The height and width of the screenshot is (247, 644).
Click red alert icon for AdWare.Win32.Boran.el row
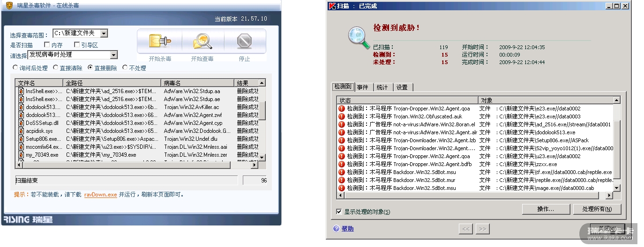click(x=342, y=124)
